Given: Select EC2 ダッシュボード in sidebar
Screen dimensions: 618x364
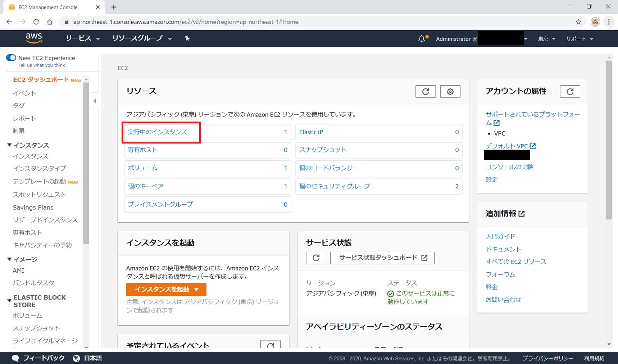Looking at the screenshot, I should coord(41,79).
